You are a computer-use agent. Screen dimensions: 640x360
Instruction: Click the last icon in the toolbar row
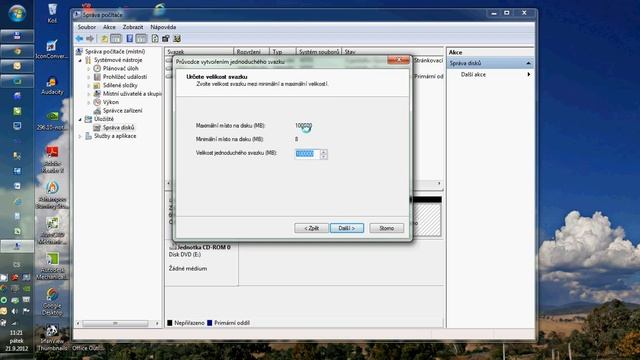tap(177, 39)
